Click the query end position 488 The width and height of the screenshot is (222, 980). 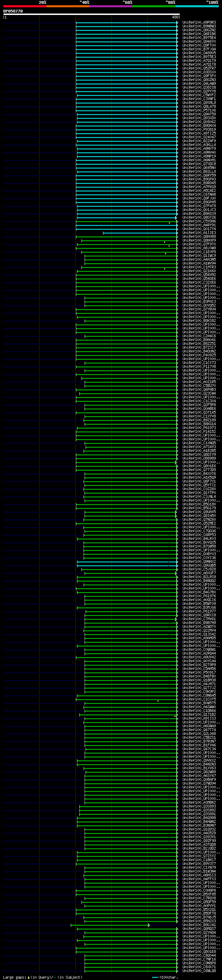click(175, 17)
